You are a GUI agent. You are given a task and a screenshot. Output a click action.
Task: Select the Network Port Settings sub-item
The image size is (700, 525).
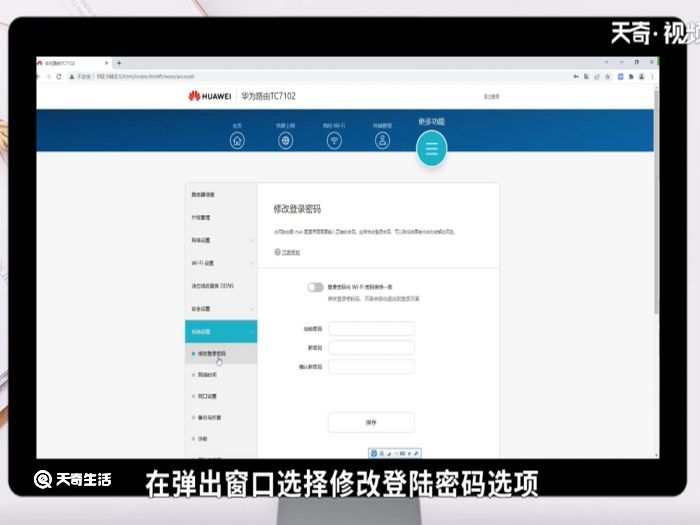tap(221, 396)
